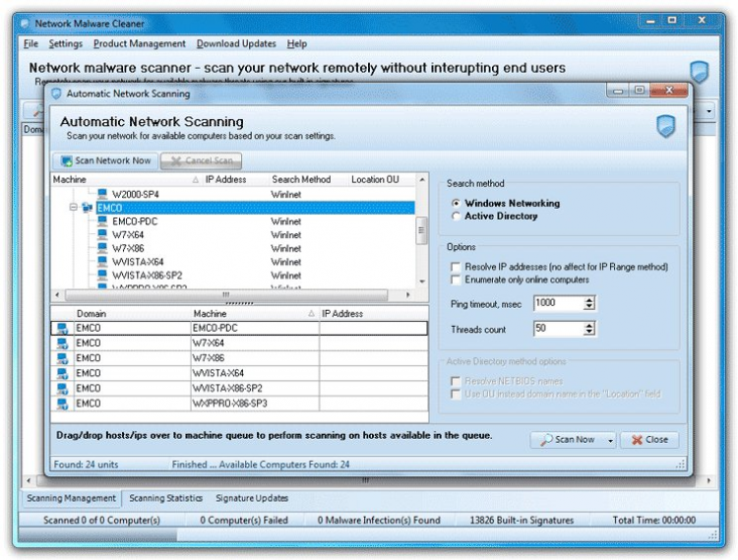
Task: Select the Windows Networking search method
Action: tap(456, 204)
